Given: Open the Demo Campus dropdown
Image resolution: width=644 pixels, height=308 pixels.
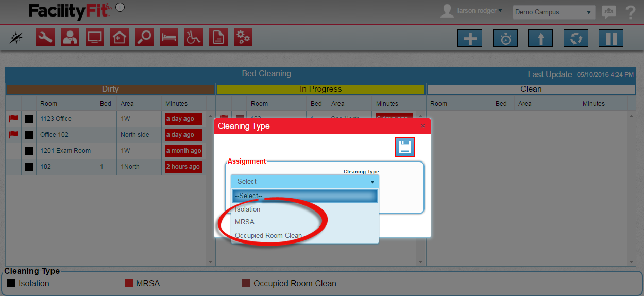Looking at the screenshot, I should point(553,12).
